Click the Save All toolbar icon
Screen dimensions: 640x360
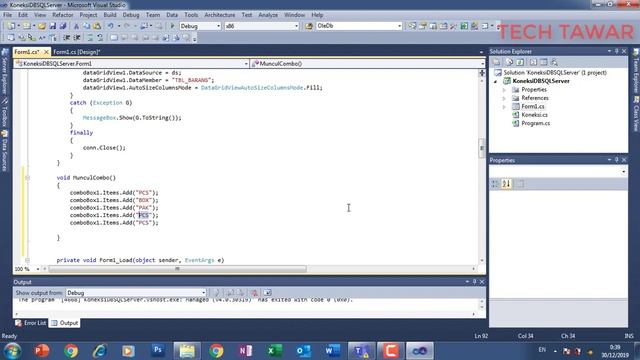click(x=62, y=26)
